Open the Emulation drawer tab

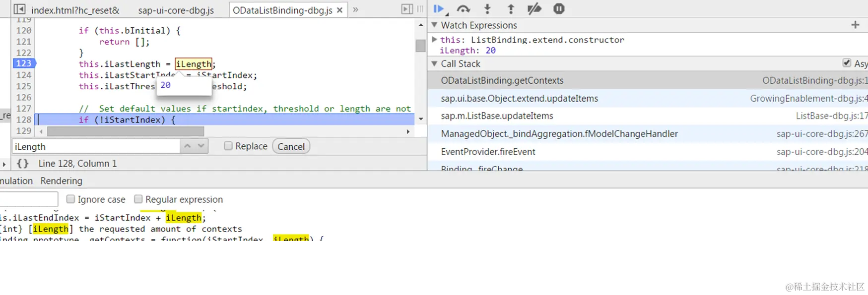pos(16,181)
